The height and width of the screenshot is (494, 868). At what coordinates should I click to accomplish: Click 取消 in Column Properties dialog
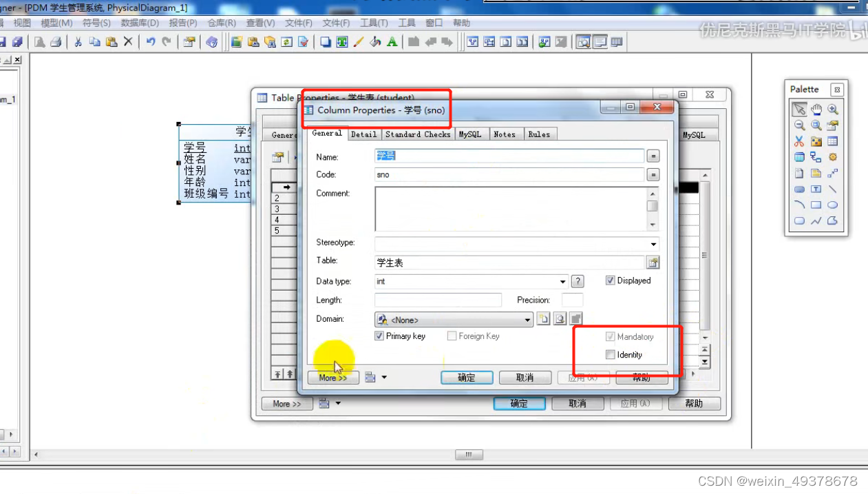[525, 378]
